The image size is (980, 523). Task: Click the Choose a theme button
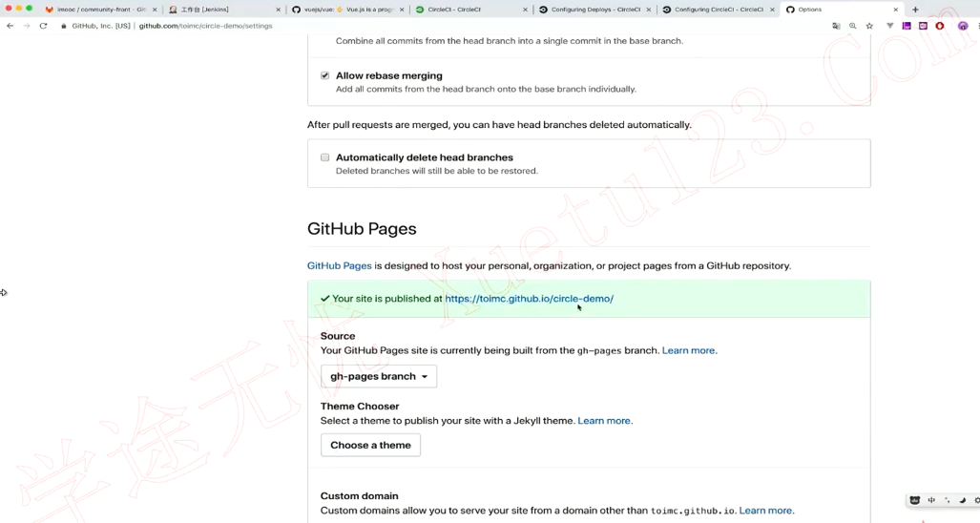[370, 445]
